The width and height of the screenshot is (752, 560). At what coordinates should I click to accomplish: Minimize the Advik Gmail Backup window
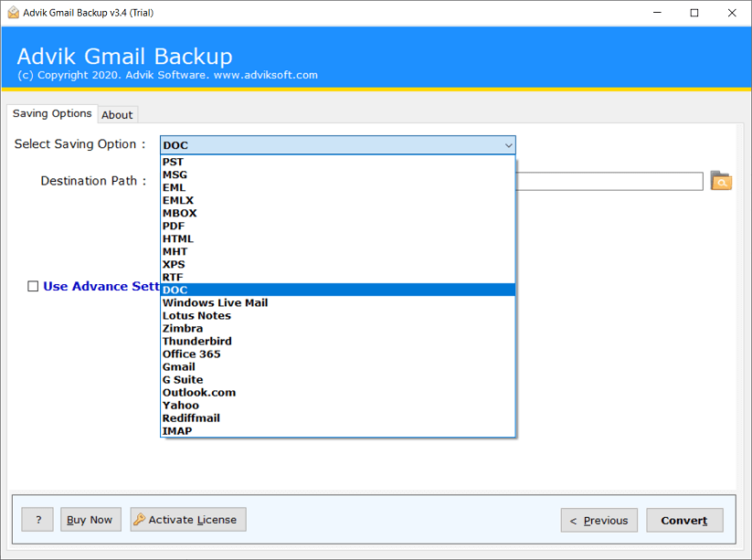657,13
